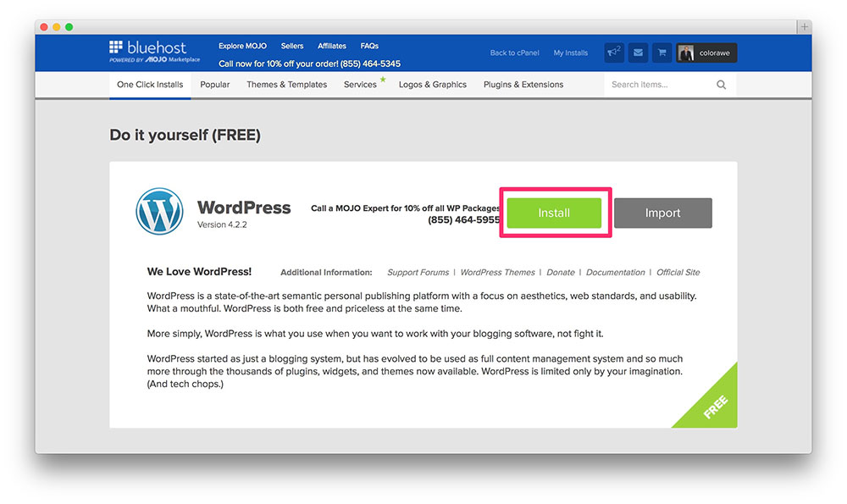
Task: Open the My Installs link
Action: pyautogui.click(x=570, y=53)
